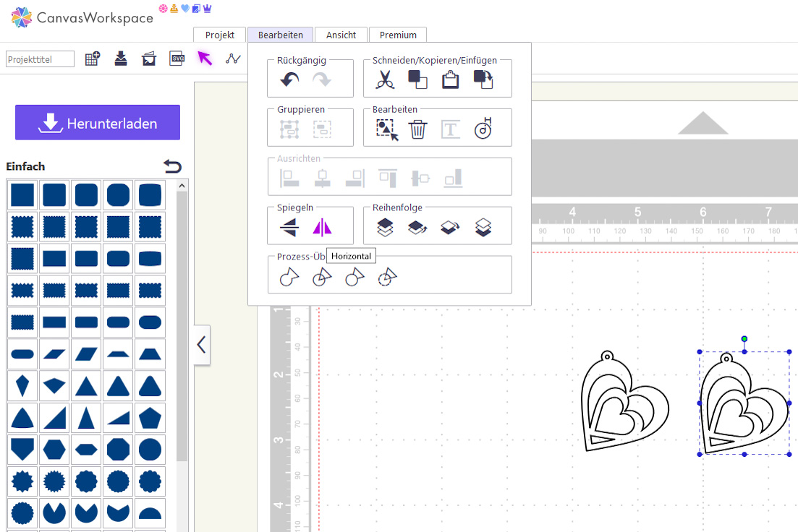Collapse the left shapes panel
Image resolution: width=798 pixels, height=532 pixels.
pyautogui.click(x=202, y=345)
